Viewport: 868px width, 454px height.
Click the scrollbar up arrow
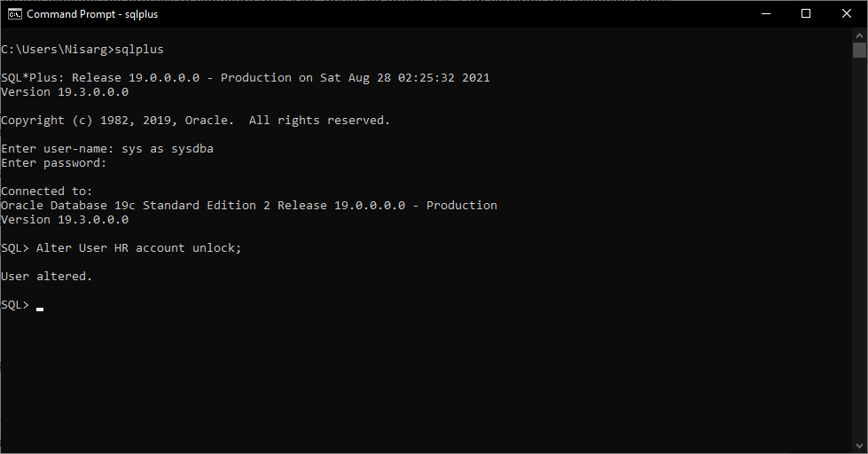click(859, 34)
